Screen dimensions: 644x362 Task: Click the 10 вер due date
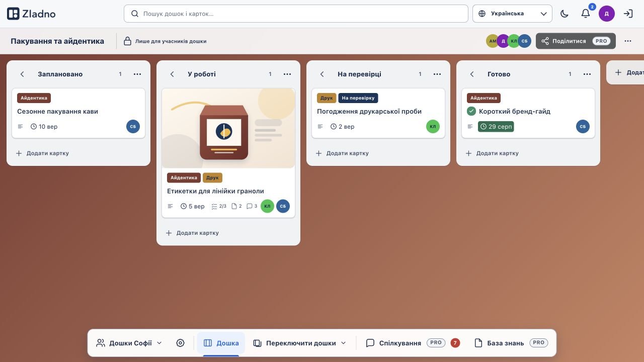tap(44, 127)
